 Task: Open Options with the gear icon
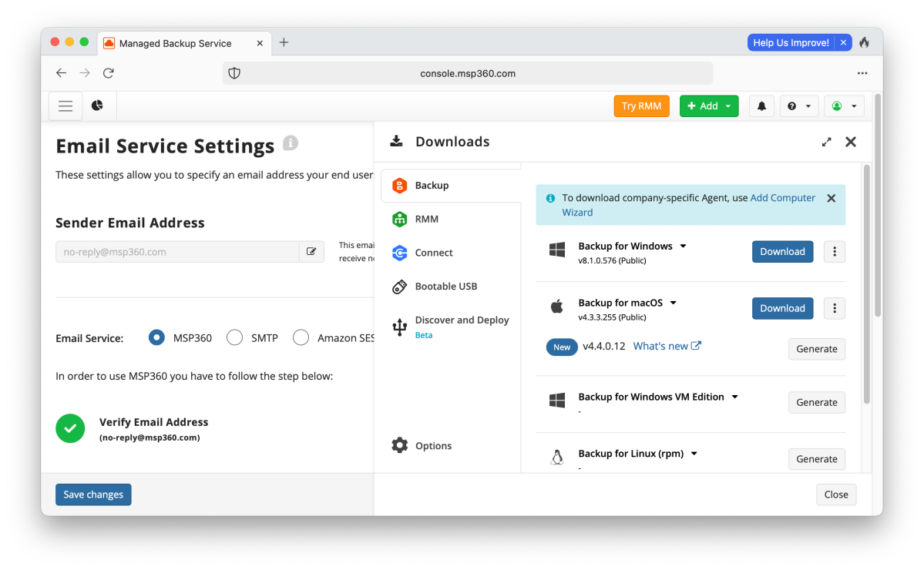(x=422, y=445)
